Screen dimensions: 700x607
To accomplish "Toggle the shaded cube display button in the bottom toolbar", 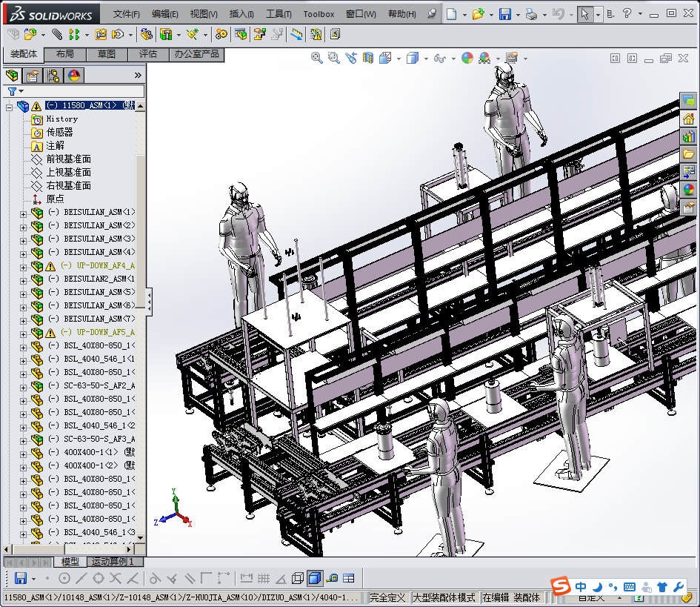I will click(x=315, y=578).
